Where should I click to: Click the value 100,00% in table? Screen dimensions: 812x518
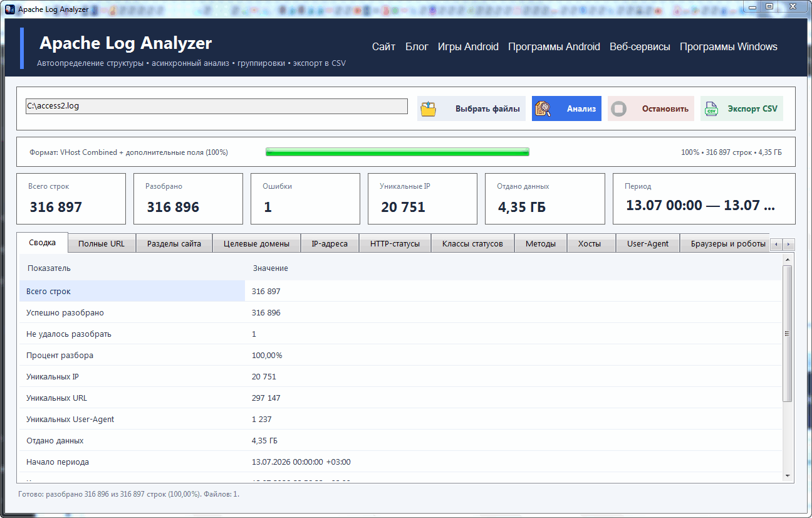(267, 355)
